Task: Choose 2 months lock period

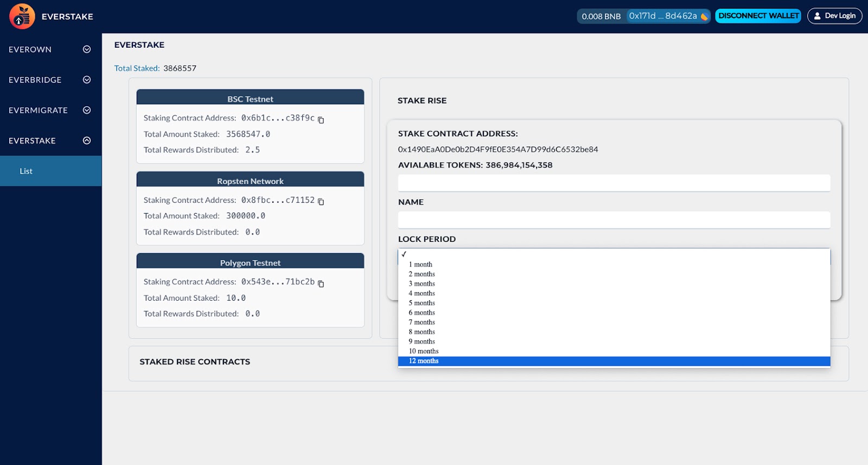Action: click(614, 274)
